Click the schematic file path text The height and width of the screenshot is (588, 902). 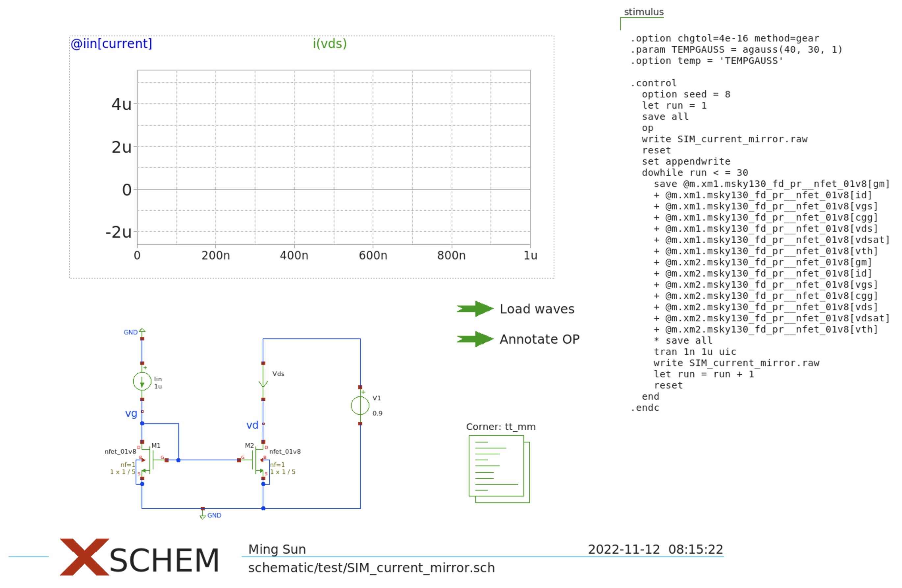[x=371, y=568]
